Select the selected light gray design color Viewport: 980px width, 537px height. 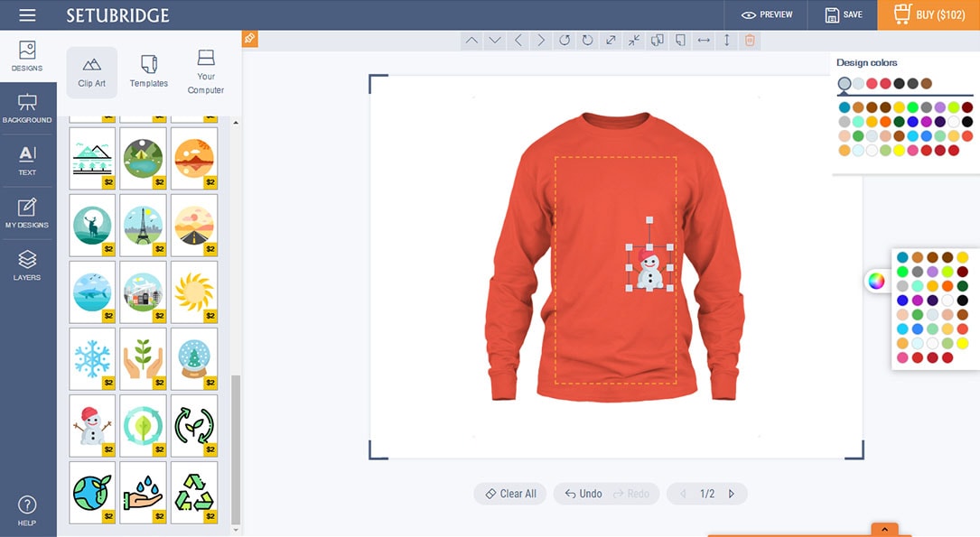coord(845,84)
